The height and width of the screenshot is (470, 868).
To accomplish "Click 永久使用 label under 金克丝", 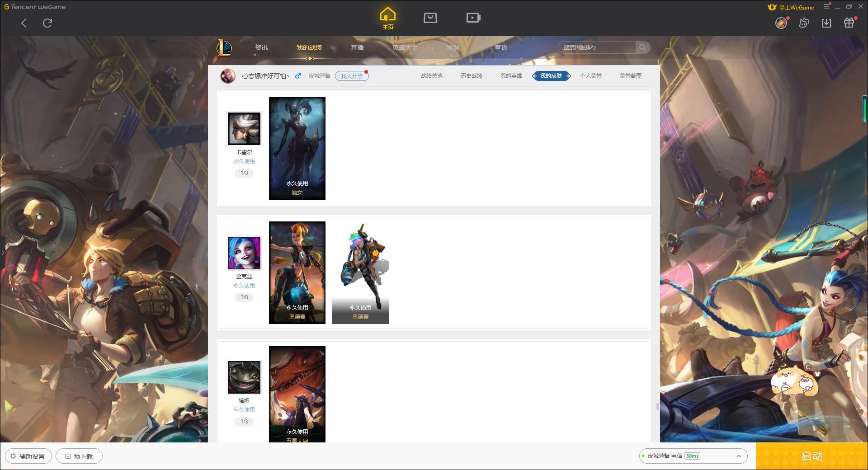I will [244, 286].
